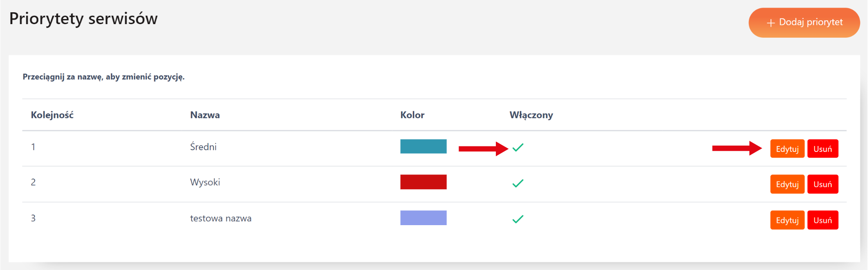Delete the Średni priority
The image size is (868, 270).
822,149
